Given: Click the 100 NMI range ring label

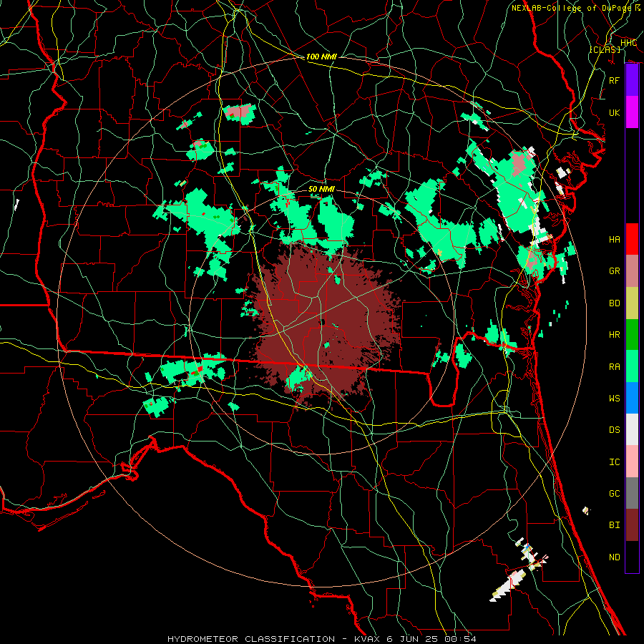Looking at the screenshot, I should click(x=321, y=57).
